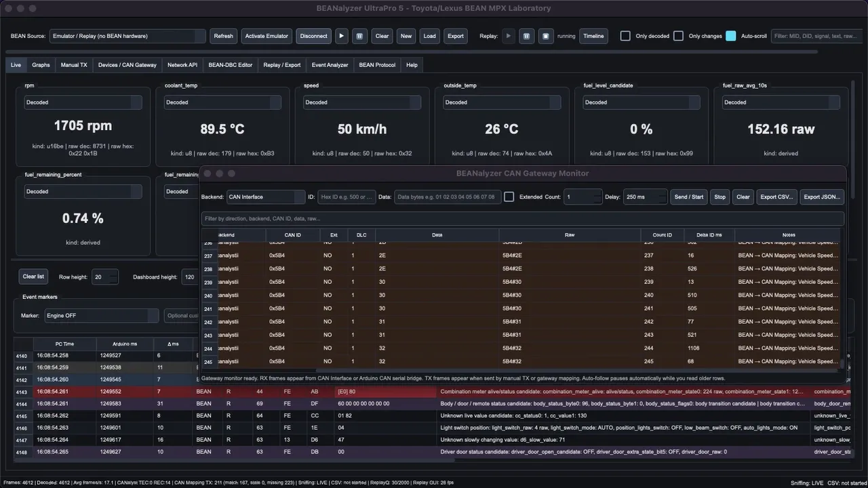This screenshot has width=868, height=488.
Task: Click the Replay play icon
Action: (508, 36)
